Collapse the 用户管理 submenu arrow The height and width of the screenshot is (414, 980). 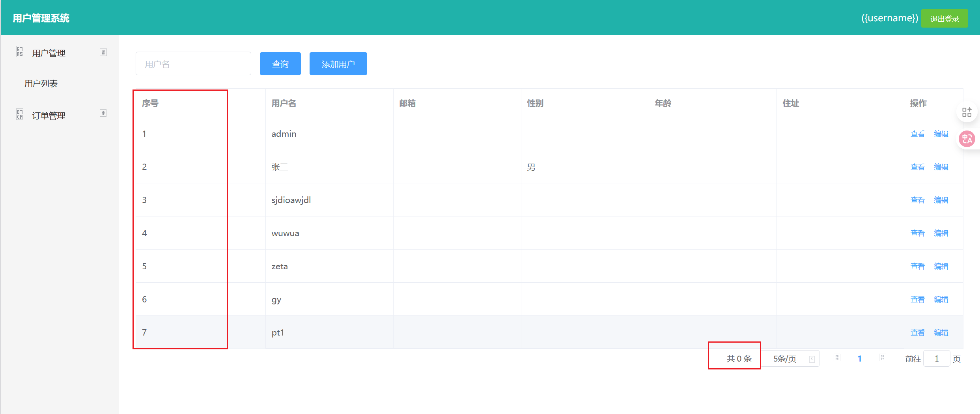click(x=103, y=52)
